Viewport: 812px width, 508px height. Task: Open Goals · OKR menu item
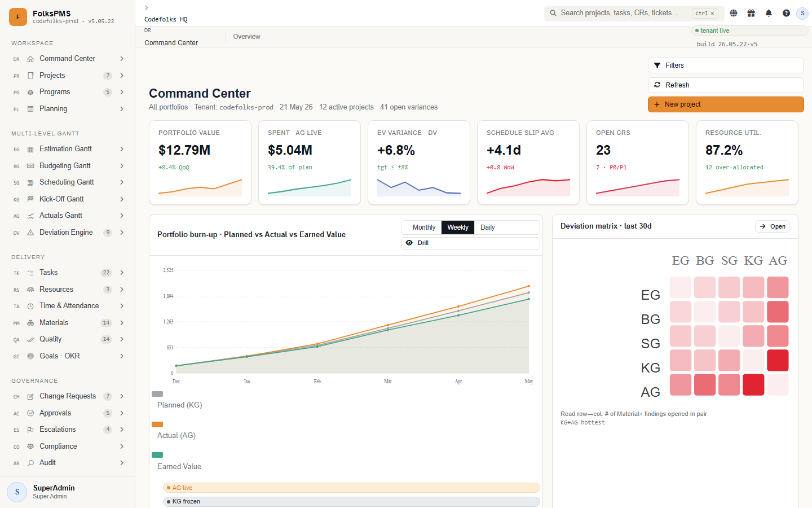point(68,356)
